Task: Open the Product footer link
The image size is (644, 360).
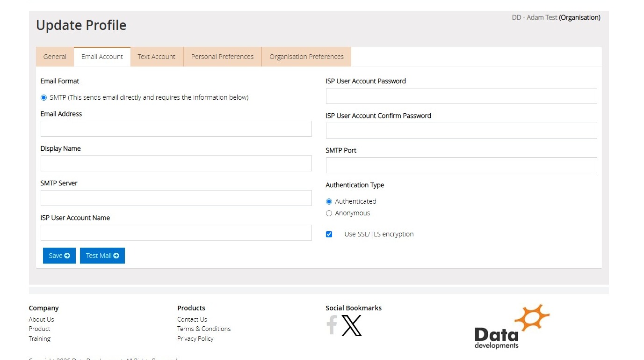Action: click(x=39, y=329)
